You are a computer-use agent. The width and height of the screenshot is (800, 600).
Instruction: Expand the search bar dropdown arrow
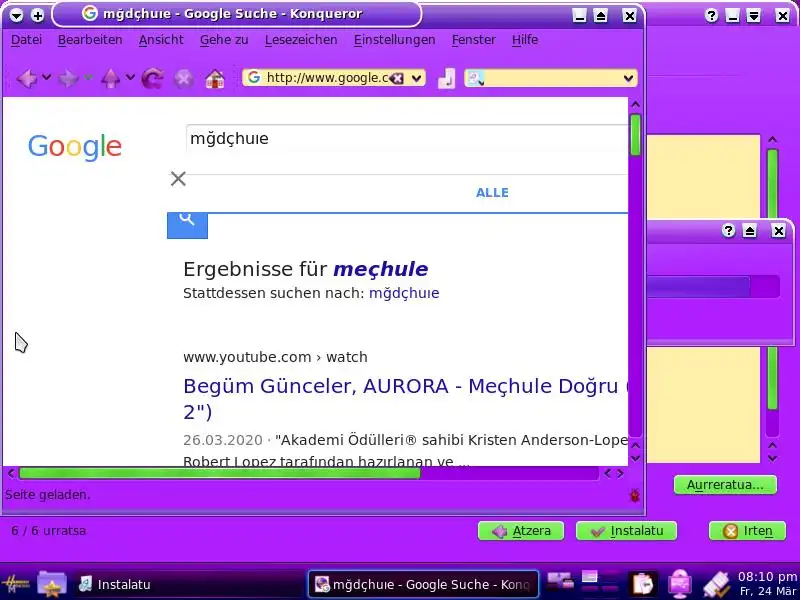point(628,78)
